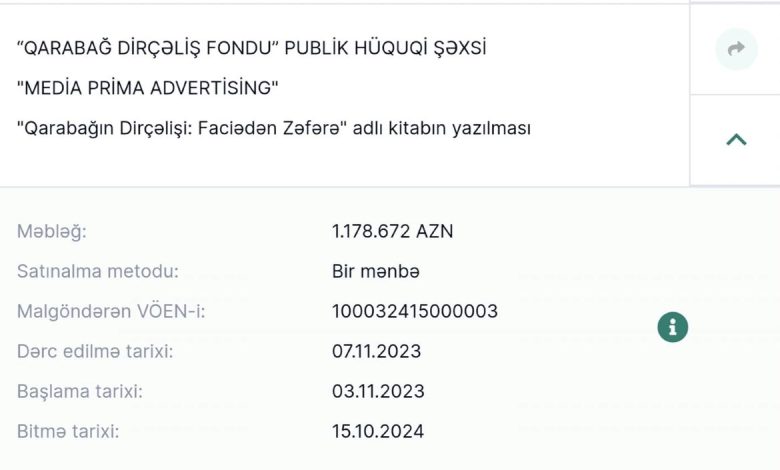Viewport: 780px width, 470px height.
Task: Click the Bitmə tarixi label
Action: click(x=68, y=431)
